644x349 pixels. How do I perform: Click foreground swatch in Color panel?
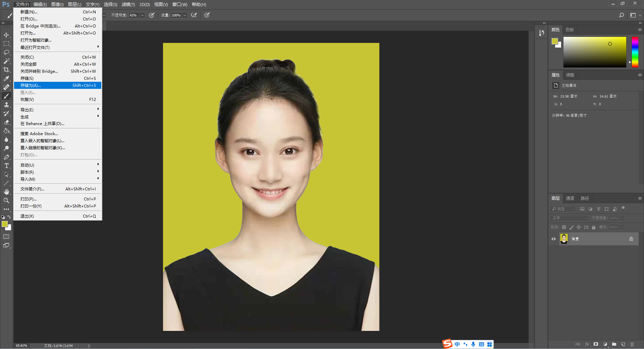[x=554, y=41]
